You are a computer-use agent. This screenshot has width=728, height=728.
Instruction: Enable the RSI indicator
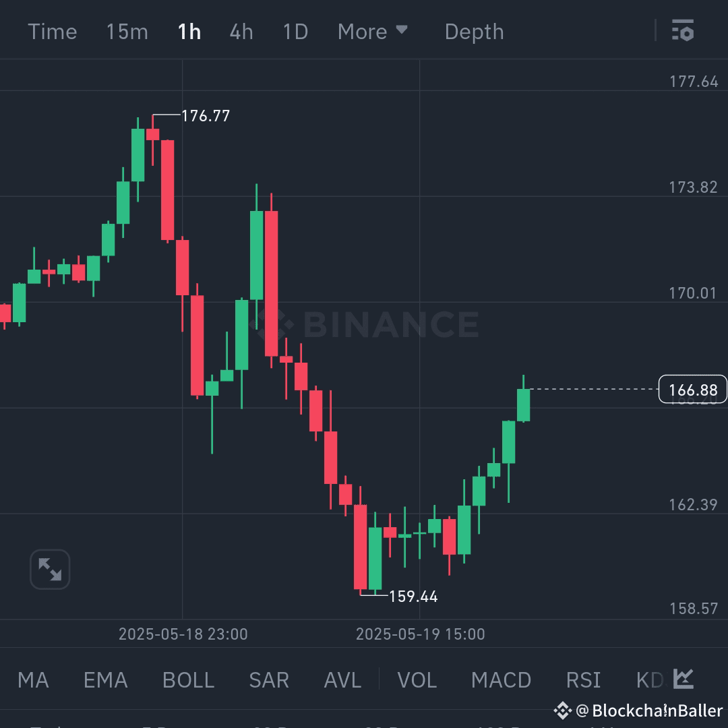click(x=583, y=680)
